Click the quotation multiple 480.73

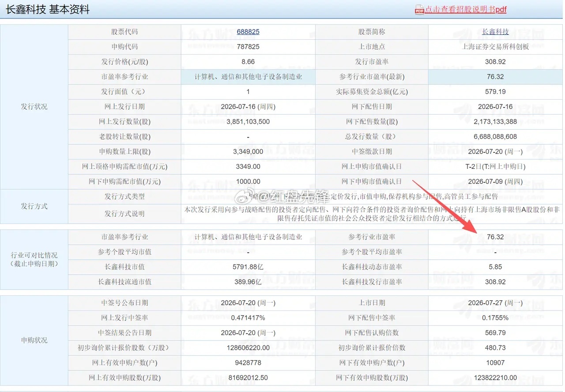point(495,348)
